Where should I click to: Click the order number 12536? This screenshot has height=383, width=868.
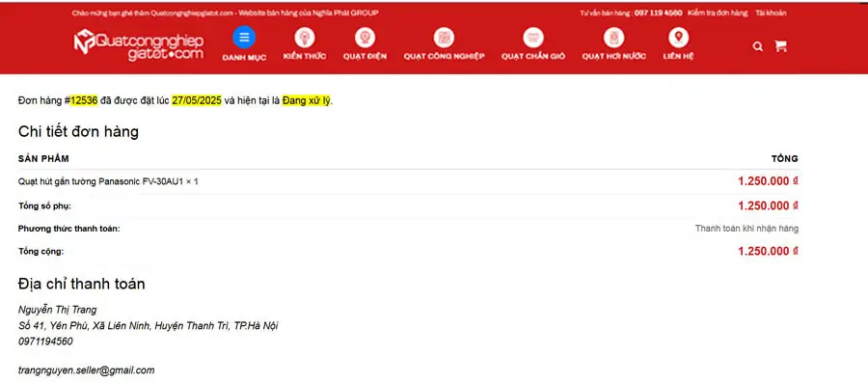click(84, 100)
